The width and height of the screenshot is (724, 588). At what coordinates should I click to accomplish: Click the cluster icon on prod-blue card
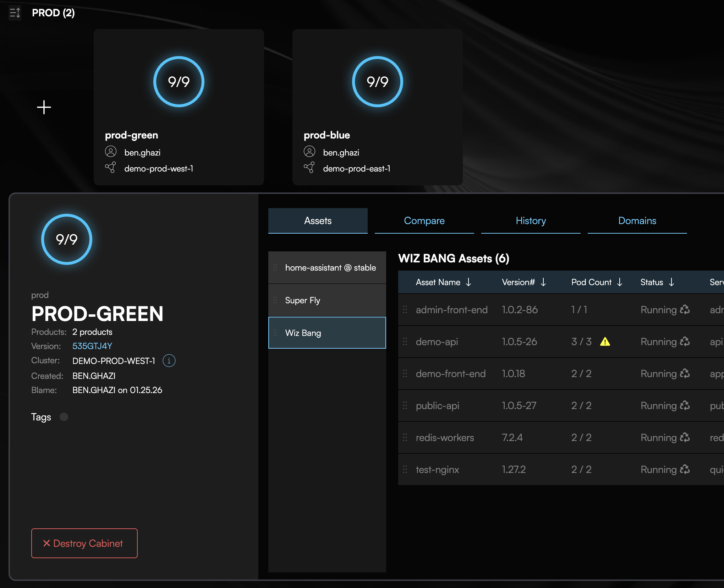tap(309, 168)
